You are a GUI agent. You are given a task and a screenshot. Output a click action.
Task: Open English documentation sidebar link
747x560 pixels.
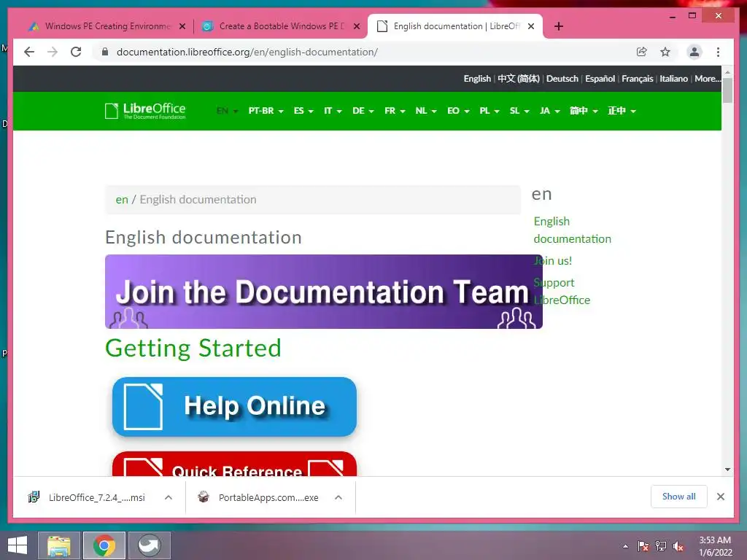(x=572, y=230)
